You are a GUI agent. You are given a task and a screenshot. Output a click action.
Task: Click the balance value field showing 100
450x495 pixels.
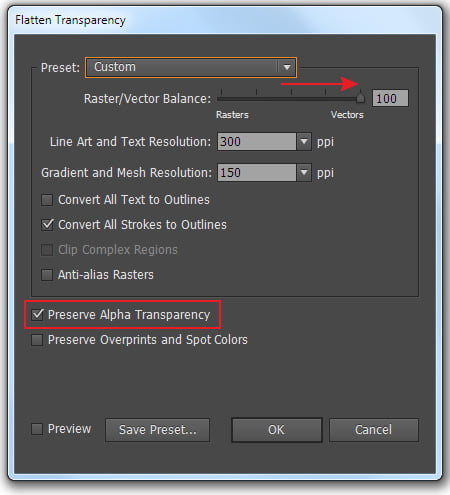tap(390, 98)
